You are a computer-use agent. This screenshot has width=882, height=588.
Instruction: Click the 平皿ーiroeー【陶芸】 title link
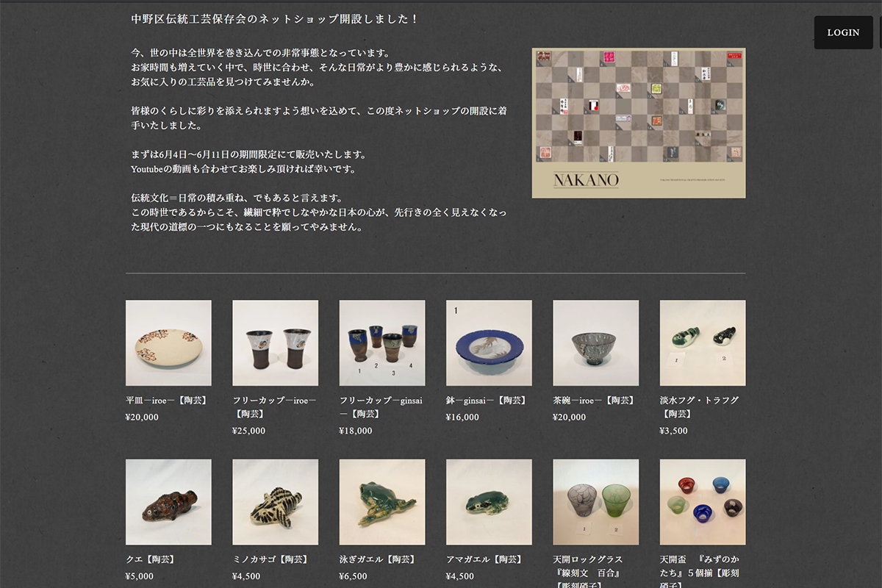click(x=166, y=401)
